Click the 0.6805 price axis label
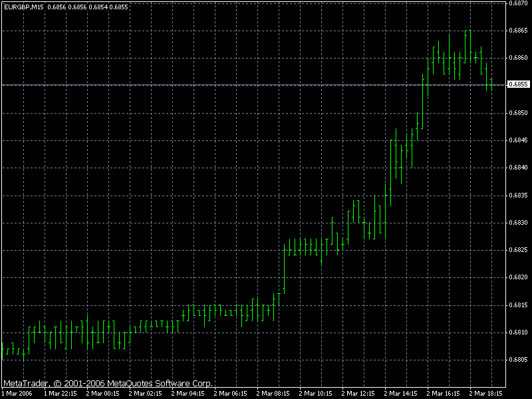Screen dimensions: 532x399 (x=518, y=360)
